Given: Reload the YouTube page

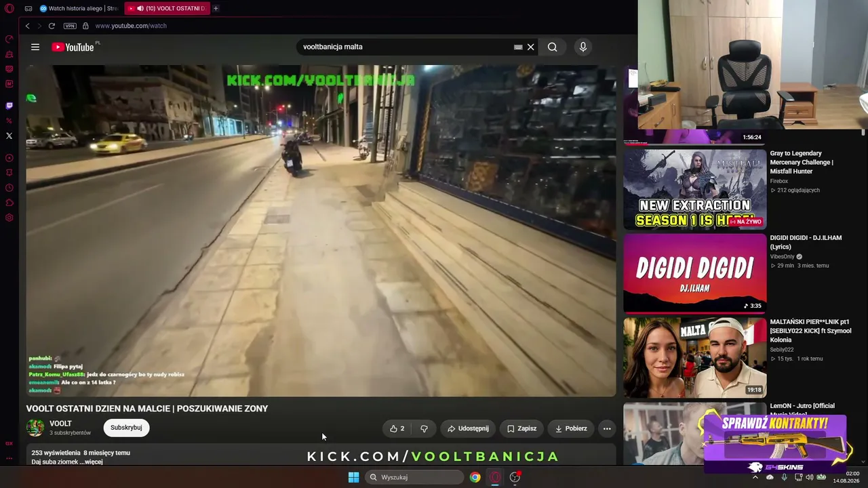Looking at the screenshot, I should (52, 26).
